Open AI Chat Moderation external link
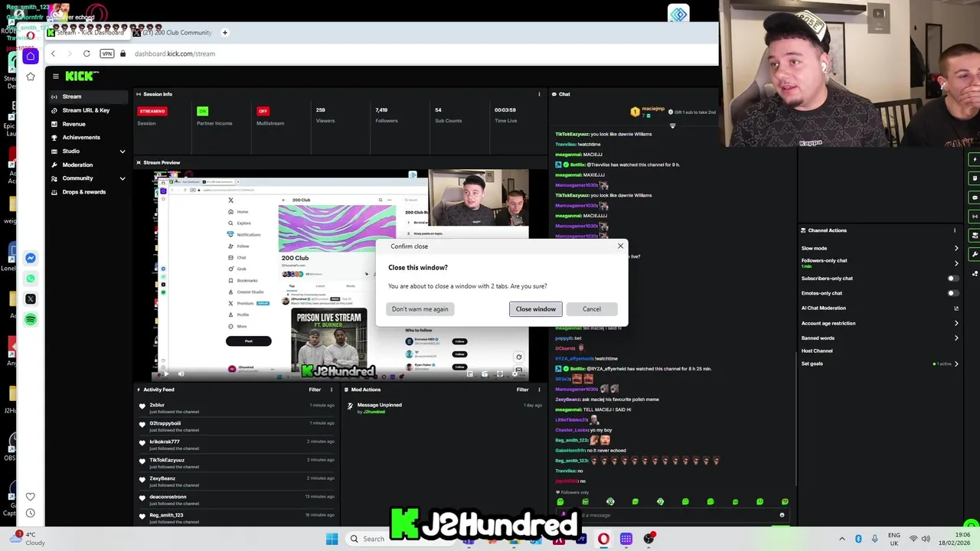The width and height of the screenshot is (980, 551). click(956, 308)
